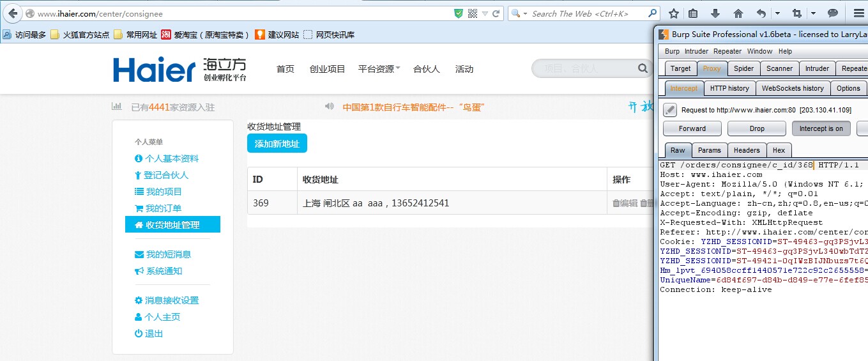This screenshot has width=868, height=361.
Task: Open 合伙人 navigation item
Action: point(427,69)
